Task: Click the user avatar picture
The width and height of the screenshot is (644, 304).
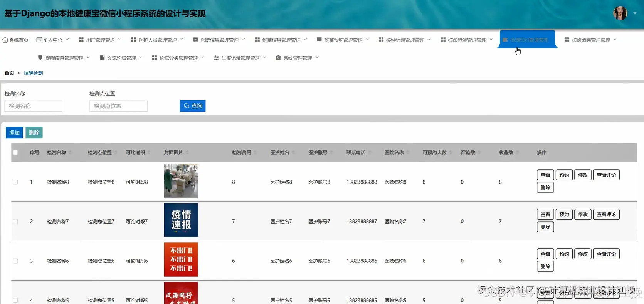Action: tap(620, 13)
